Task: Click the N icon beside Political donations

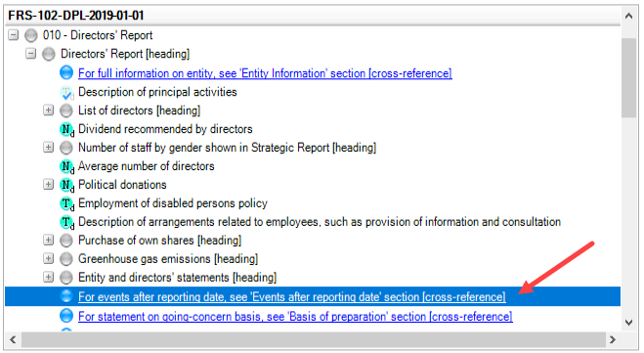Action: tap(66, 185)
